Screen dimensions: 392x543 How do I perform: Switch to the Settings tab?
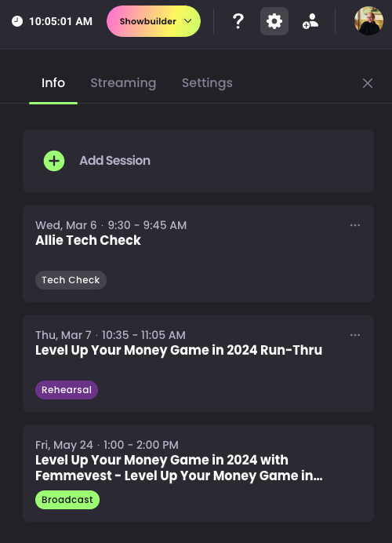coord(207,83)
